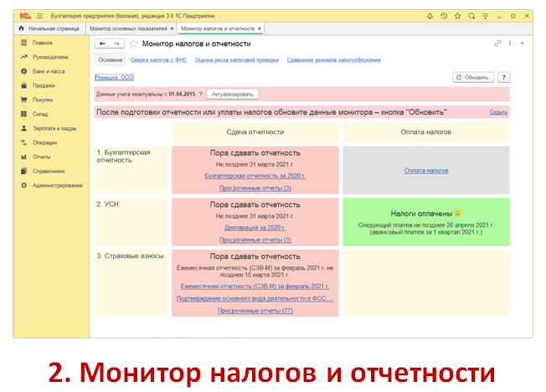Open notifications bell icon
The width and height of the screenshot is (546, 392).
(x=430, y=16)
